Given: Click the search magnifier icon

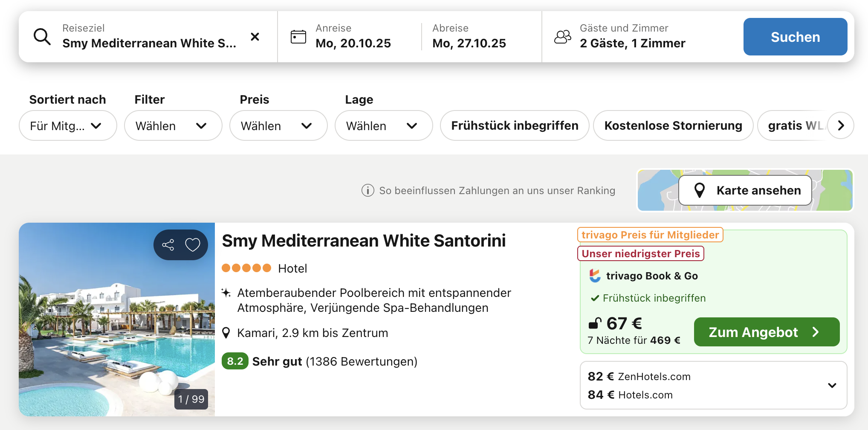Looking at the screenshot, I should click(42, 37).
